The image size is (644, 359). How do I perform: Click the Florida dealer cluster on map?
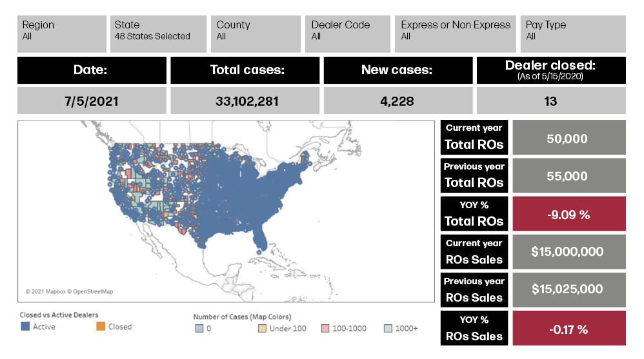(259, 238)
